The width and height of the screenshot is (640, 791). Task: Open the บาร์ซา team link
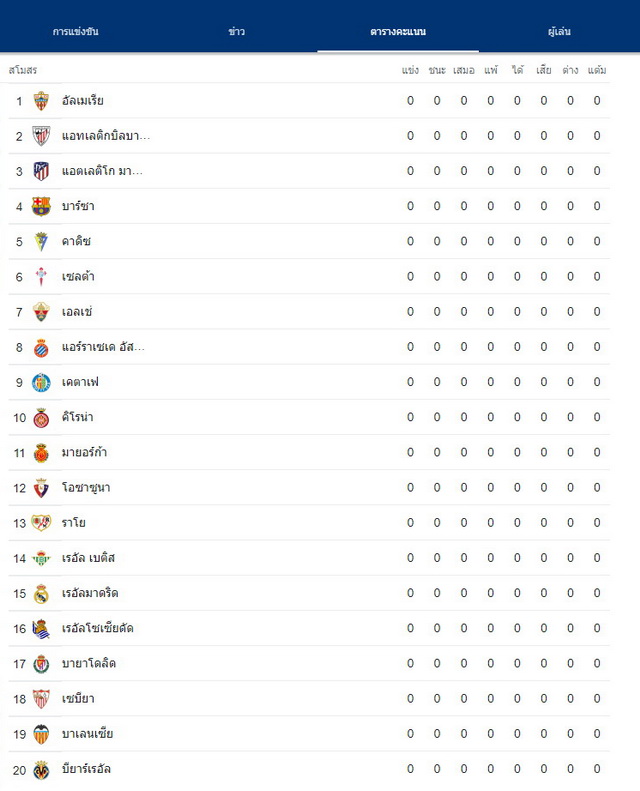(x=78, y=206)
